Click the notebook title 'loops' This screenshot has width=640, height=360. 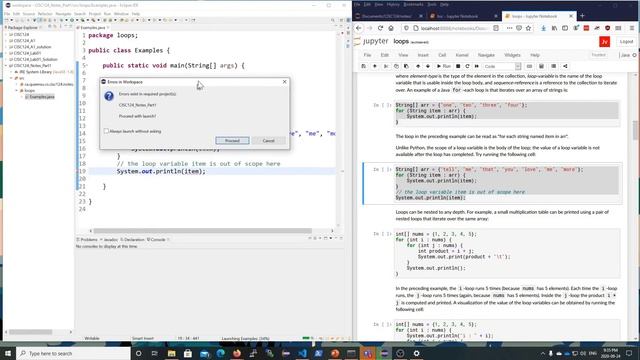(x=401, y=41)
